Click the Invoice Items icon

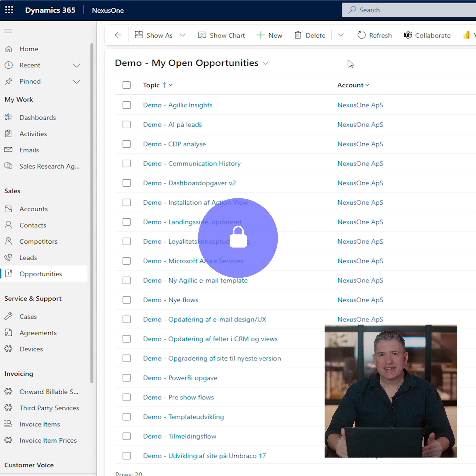coord(9,424)
